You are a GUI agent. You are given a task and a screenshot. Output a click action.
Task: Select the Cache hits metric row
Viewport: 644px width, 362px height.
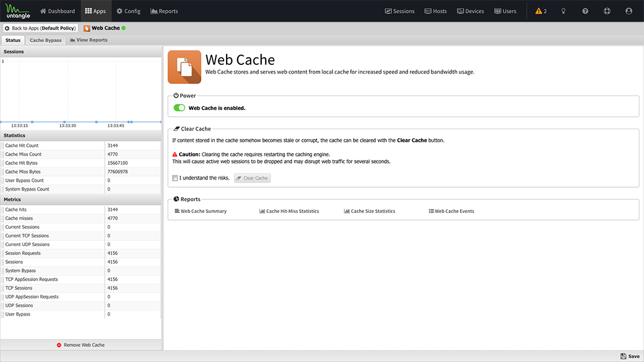(81, 210)
